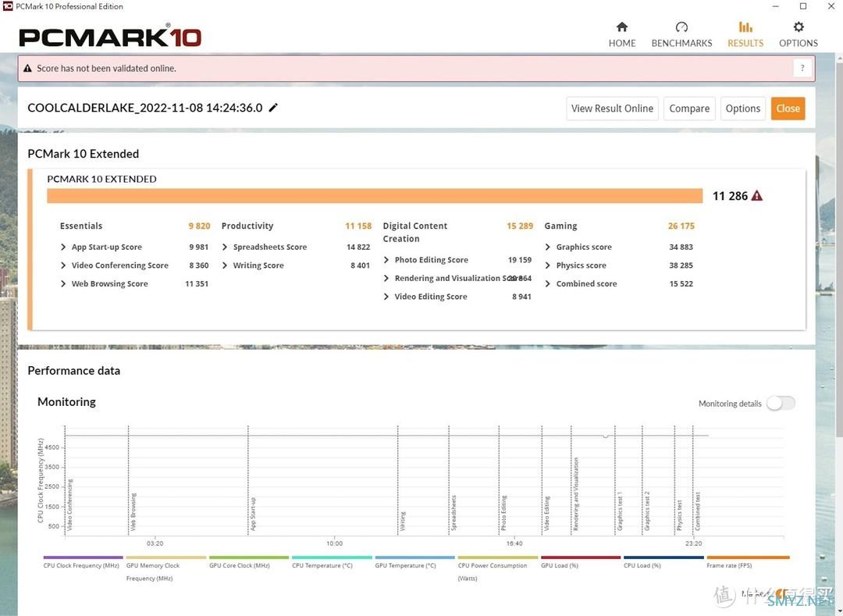Open result Options button

pyautogui.click(x=742, y=109)
